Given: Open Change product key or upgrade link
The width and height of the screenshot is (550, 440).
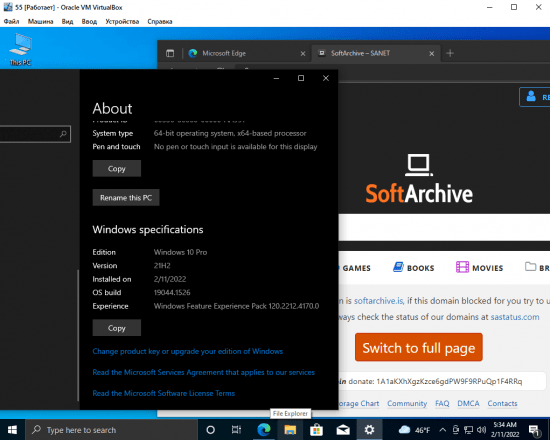Looking at the screenshot, I should [x=188, y=351].
